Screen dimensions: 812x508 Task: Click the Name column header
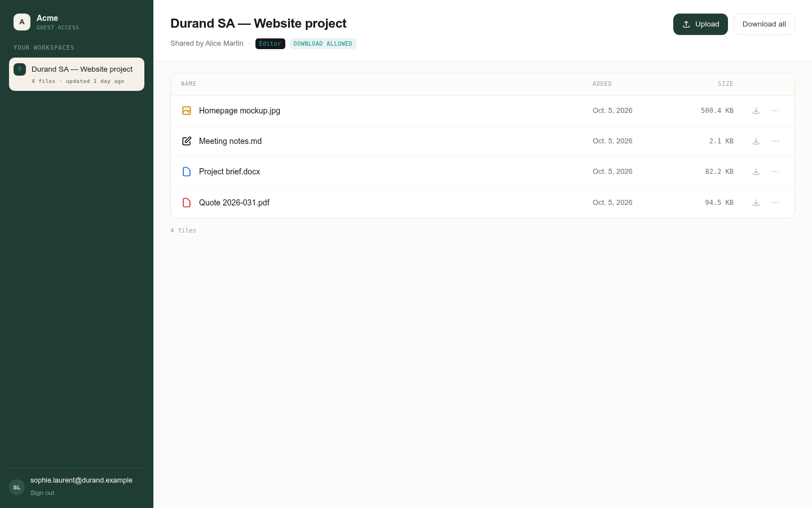click(x=189, y=84)
